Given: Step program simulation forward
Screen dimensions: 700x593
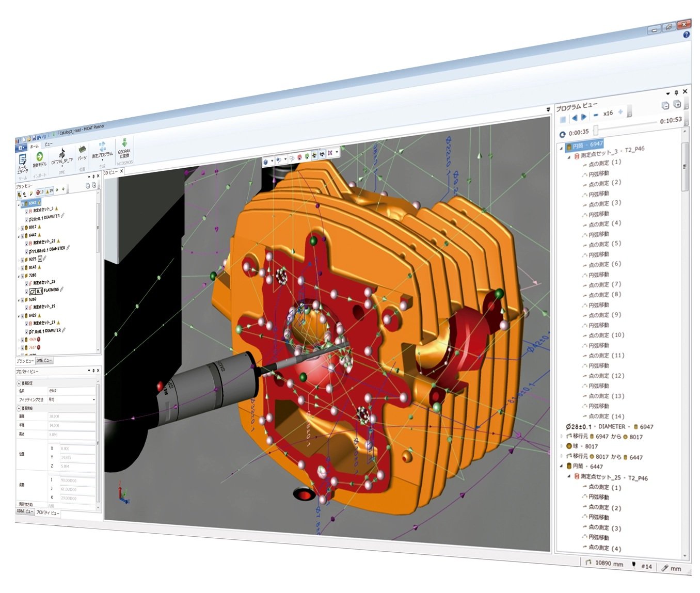Looking at the screenshot, I should tap(584, 117).
